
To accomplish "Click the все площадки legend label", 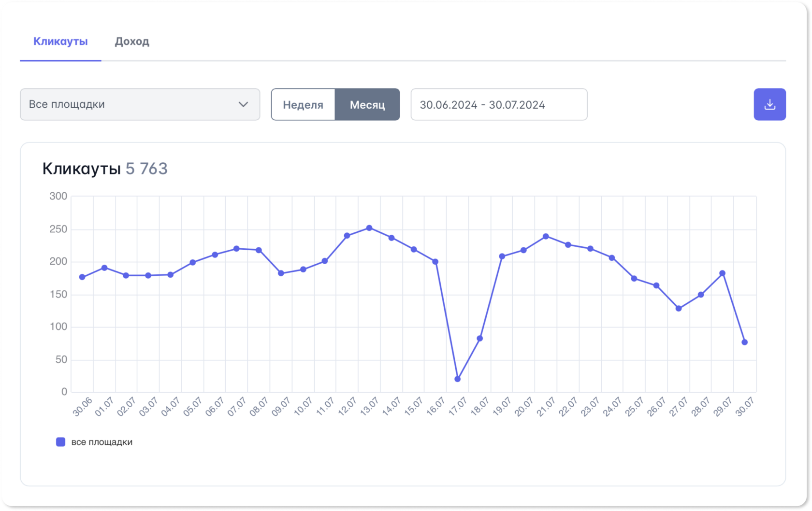I will coord(101,442).
